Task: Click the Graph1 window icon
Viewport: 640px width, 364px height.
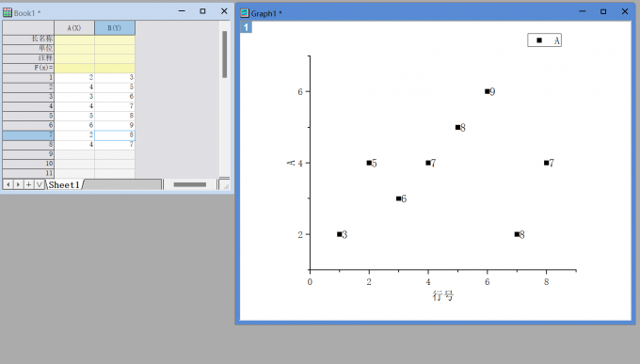Action: click(x=245, y=13)
